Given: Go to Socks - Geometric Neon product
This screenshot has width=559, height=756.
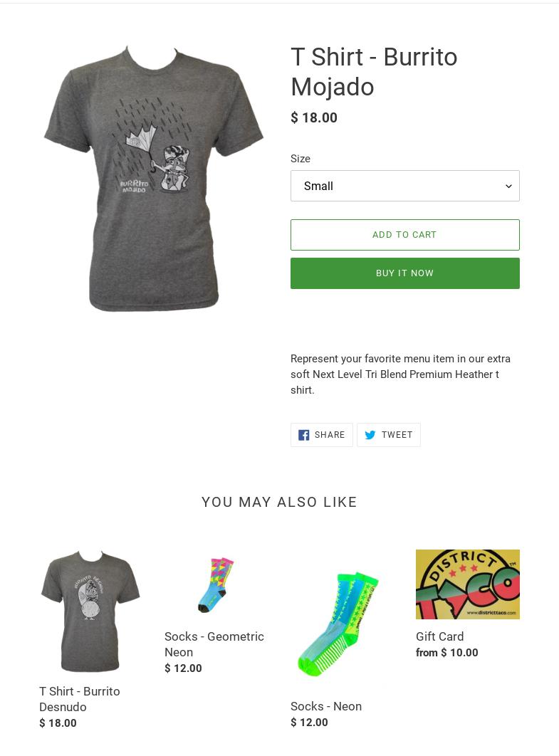Looking at the screenshot, I should click(214, 644).
